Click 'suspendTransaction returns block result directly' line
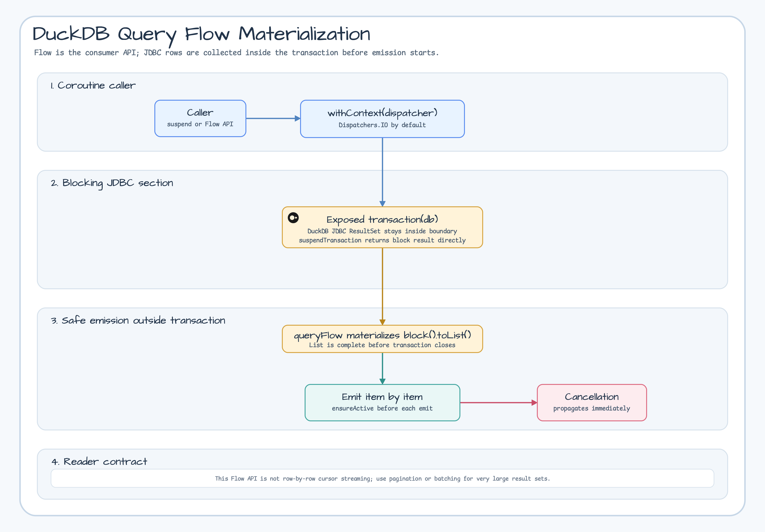This screenshot has height=532, width=765. [x=382, y=240]
